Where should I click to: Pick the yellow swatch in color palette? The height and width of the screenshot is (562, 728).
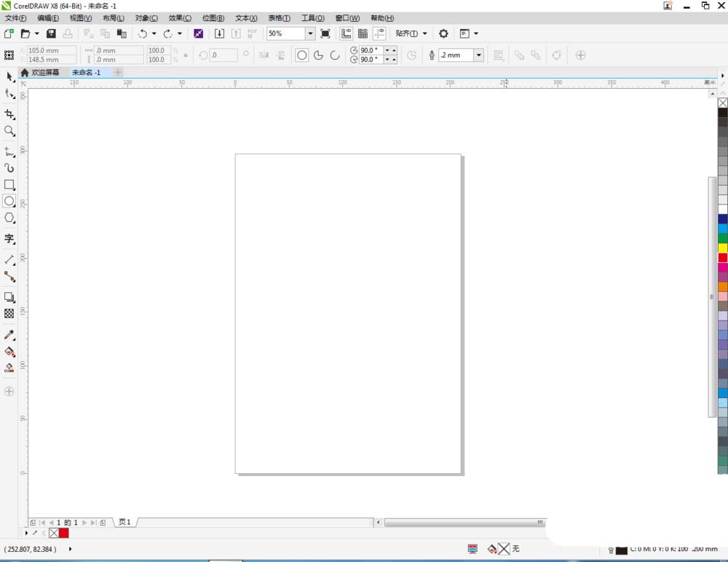[x=722, y=248]
